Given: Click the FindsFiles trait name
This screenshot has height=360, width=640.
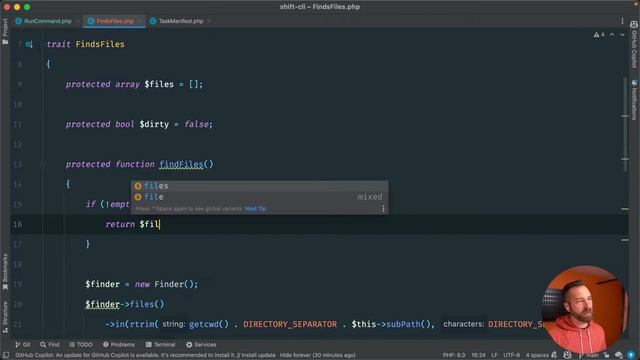Looking at the screenshot, I should (100, 44).
